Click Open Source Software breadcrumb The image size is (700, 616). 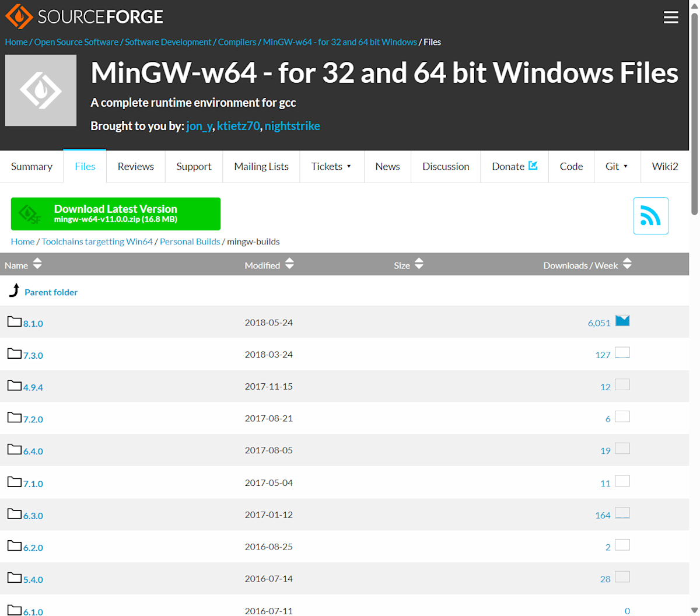[x=76, y=42]
